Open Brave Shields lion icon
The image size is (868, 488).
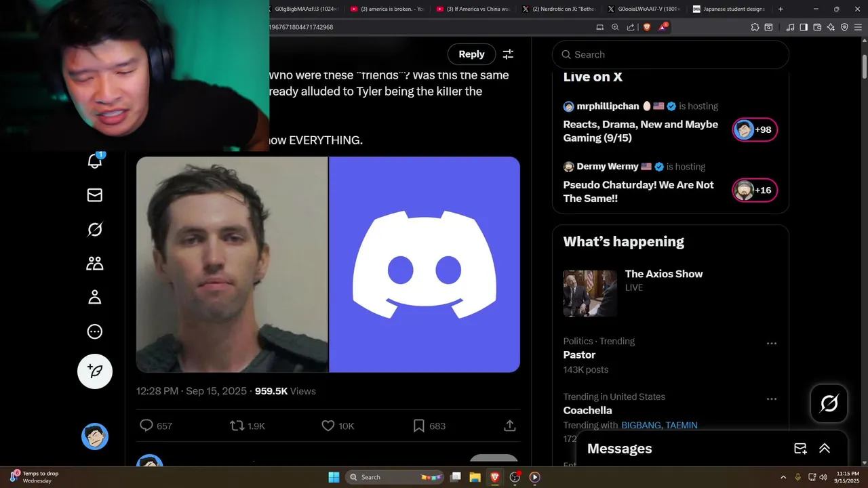pos(647,27)
